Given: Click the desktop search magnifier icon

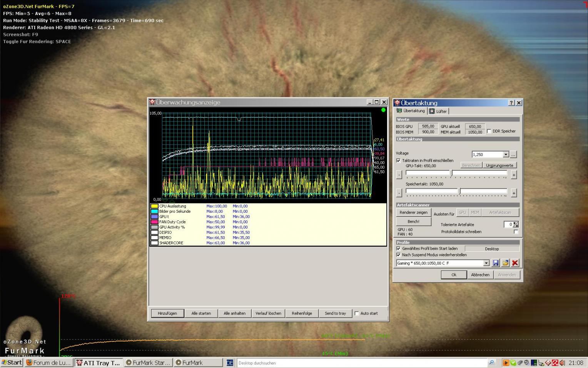Looking at the screenshot, I should tap(491, 363).
